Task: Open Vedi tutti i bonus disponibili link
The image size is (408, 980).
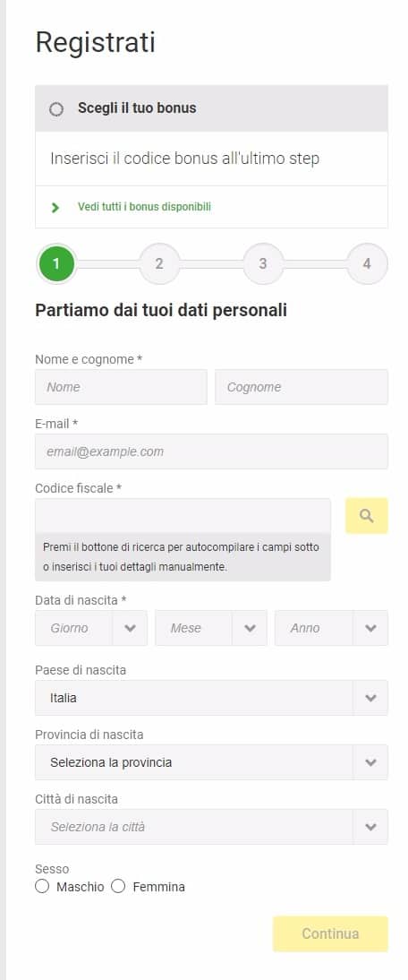Action: point(144,207)
